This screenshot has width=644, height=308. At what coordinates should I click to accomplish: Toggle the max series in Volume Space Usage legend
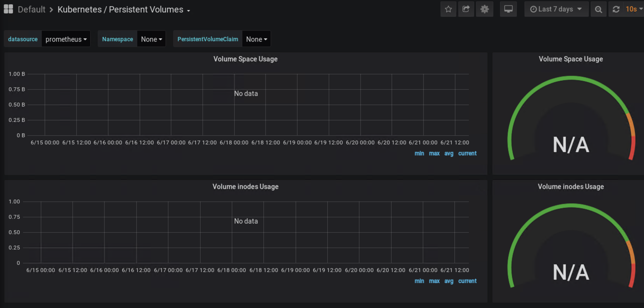(434, 153)
